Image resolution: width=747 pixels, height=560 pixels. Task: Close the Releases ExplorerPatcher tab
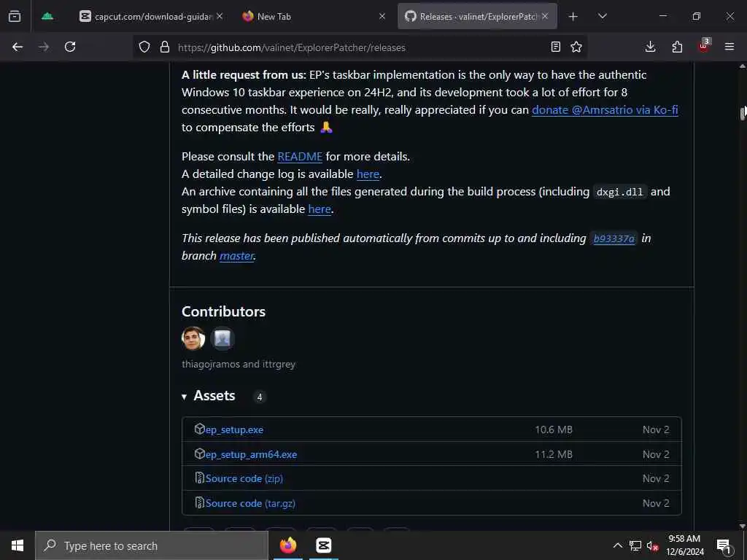pyautogui.click(x=545, y=16)
